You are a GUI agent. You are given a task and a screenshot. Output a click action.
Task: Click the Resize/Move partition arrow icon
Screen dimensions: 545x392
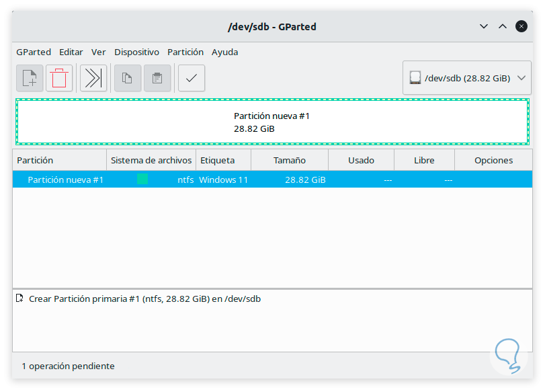click(93, 78)
